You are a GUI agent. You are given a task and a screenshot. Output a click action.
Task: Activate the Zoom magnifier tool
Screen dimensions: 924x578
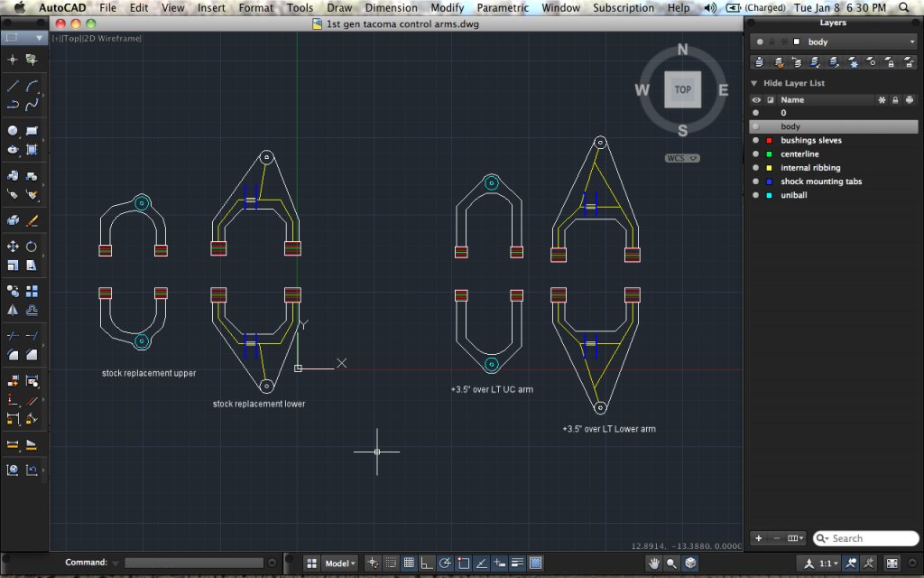pyautogui.click(x=671, y=564)
